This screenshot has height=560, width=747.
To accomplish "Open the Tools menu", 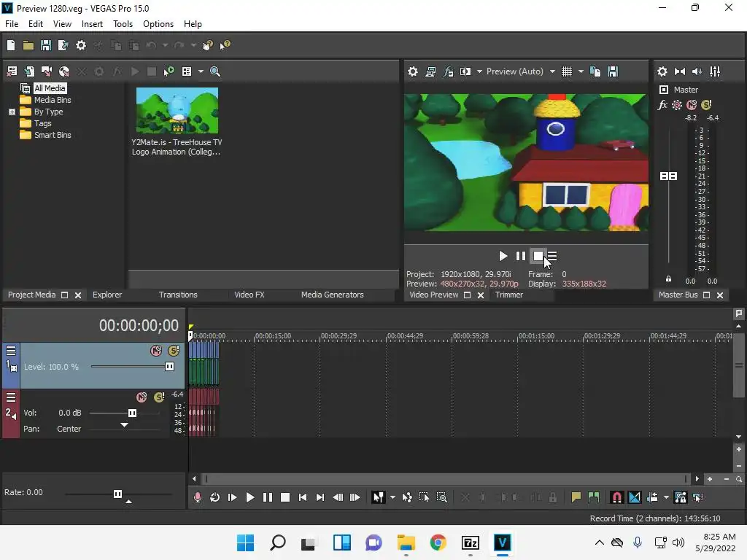I will [123, 24].
